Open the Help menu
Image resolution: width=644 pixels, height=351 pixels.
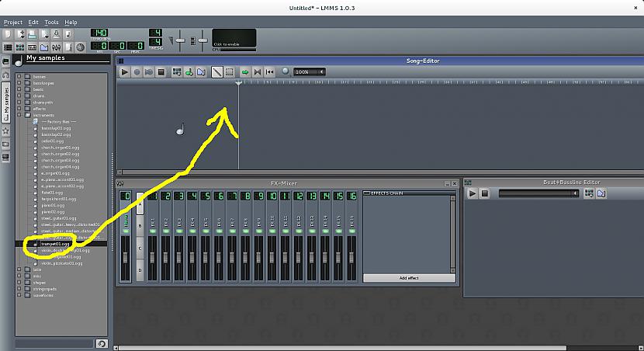coord(71,23)
